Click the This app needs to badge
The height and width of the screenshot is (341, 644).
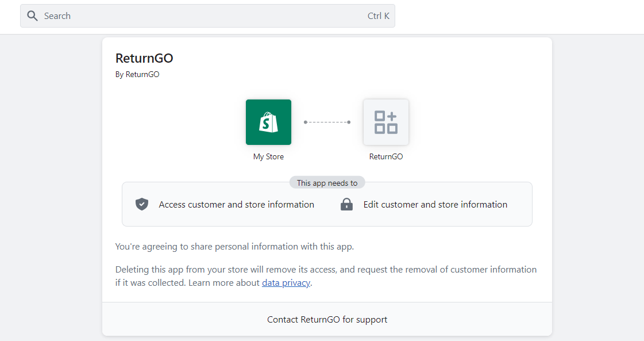[x=327, y=183]
